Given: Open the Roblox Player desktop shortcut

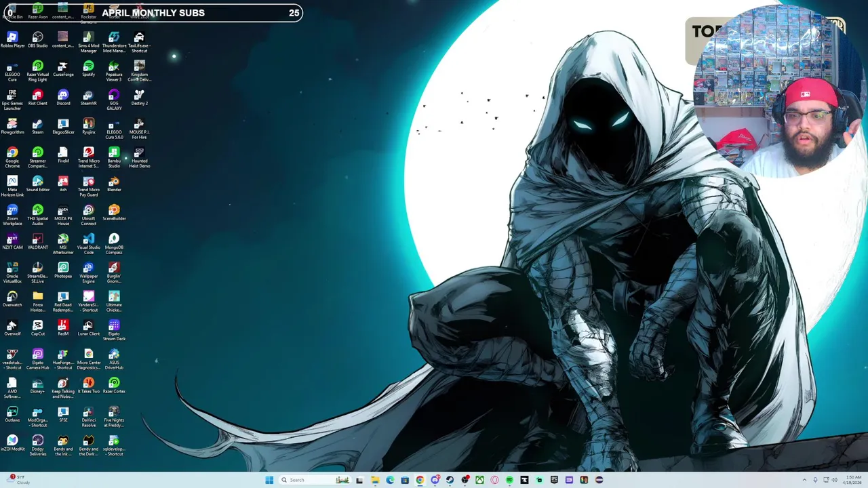Looking at the screenshot, I should pos(12,40).
